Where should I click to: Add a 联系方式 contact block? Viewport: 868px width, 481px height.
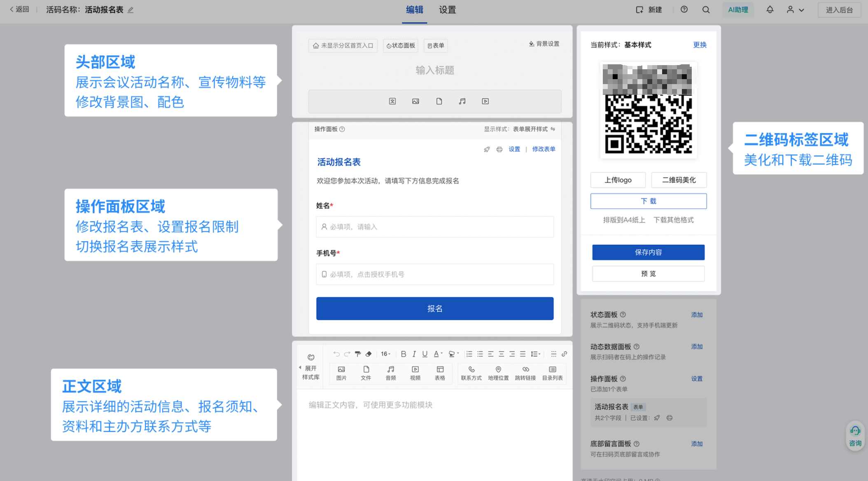click(x=471, y=373)
